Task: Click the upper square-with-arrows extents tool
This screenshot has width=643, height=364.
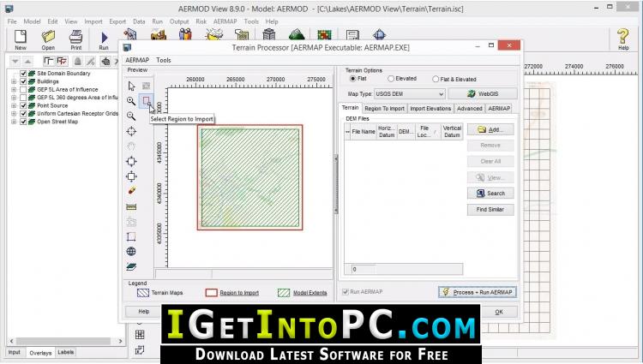Action: pyautogui.click(x=131, y=161)
